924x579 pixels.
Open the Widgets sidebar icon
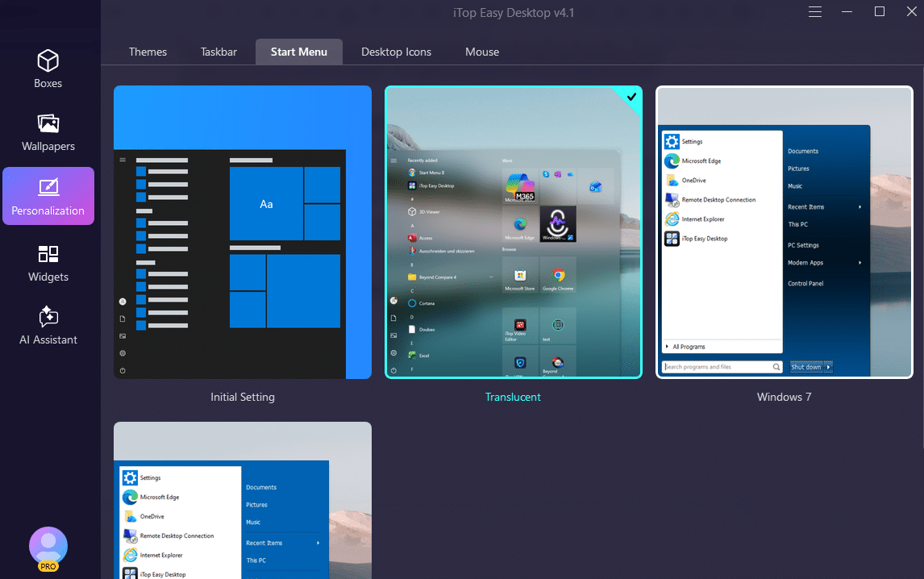[48, 255]
